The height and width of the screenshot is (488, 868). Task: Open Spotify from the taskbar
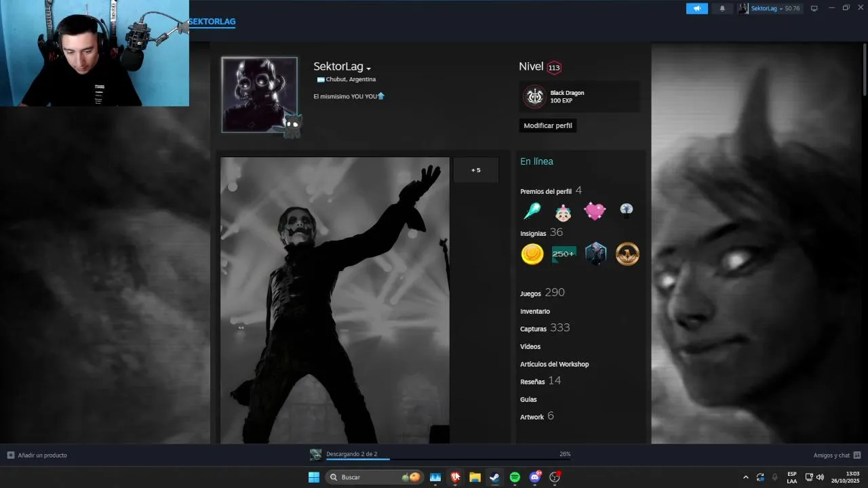[515, 477]
